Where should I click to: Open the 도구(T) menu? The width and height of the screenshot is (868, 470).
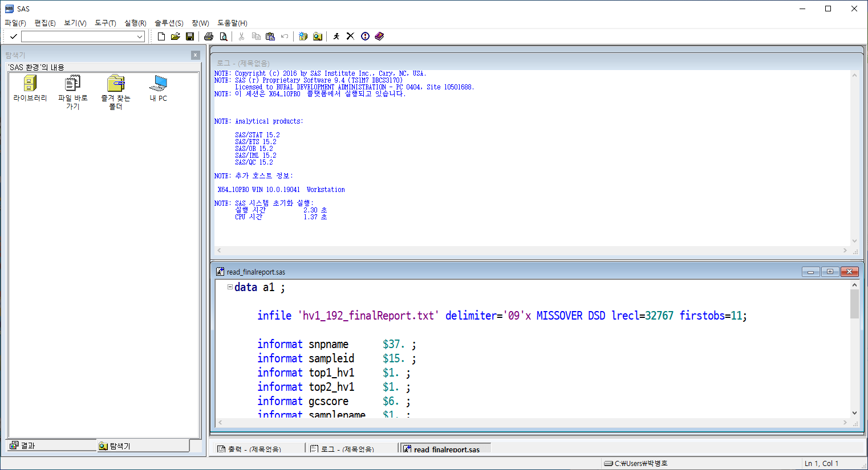click(106, 23)
